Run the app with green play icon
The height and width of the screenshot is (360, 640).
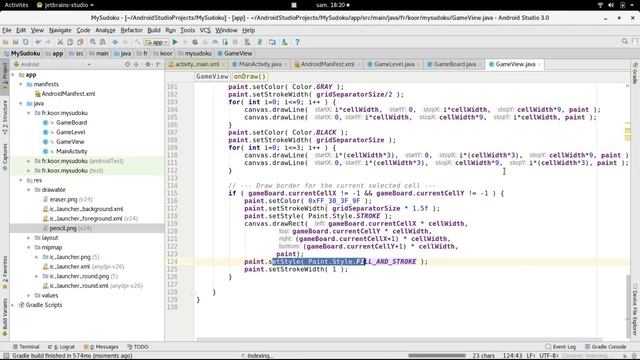(x=175, y=42)
